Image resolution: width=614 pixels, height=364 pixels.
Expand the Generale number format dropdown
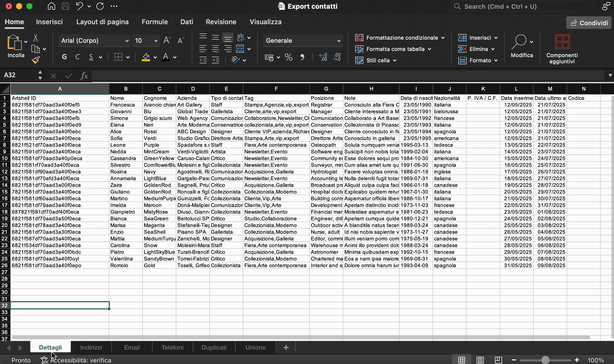click(303, 41)
